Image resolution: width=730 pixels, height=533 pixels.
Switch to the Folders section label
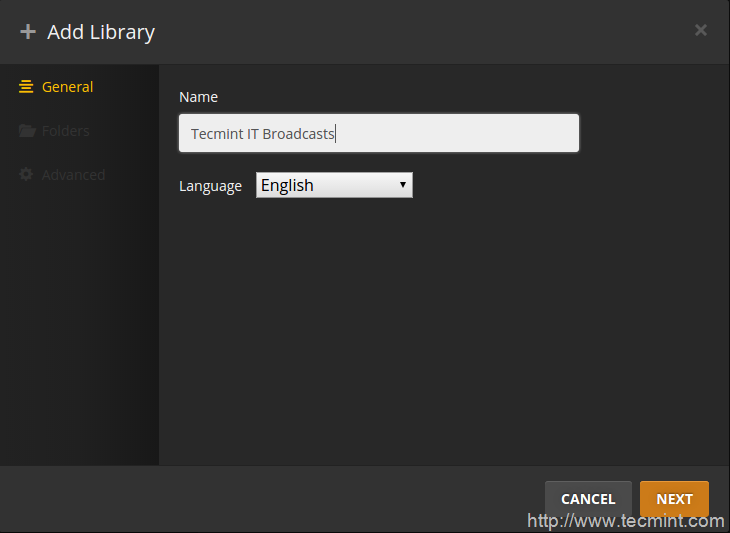pyautogui.click(x=66, y=131)
